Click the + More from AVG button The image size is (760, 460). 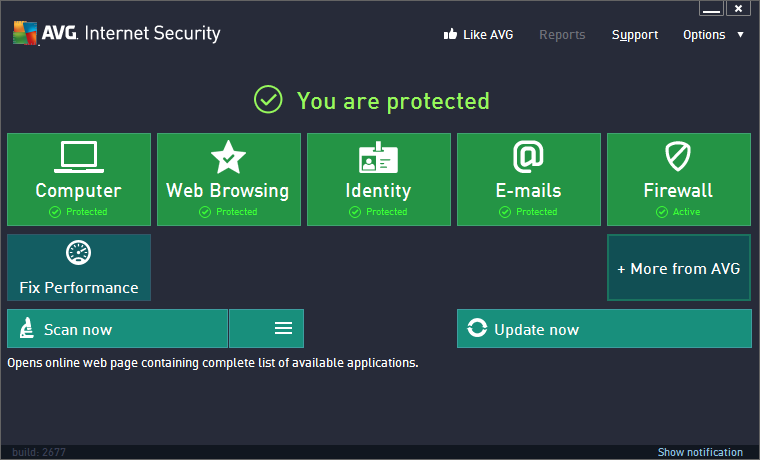[679, 268]
